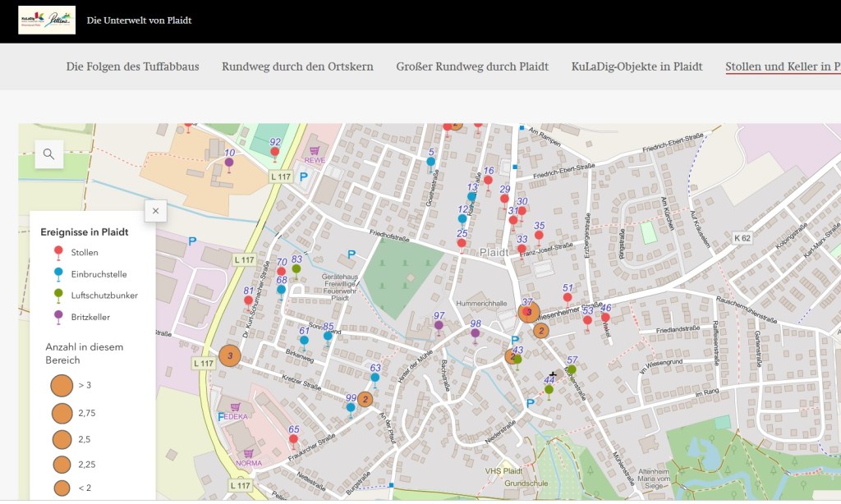Viewport: 841px width, 504px height.
Task: Click green marker number 57
Action: coord(572,370)
